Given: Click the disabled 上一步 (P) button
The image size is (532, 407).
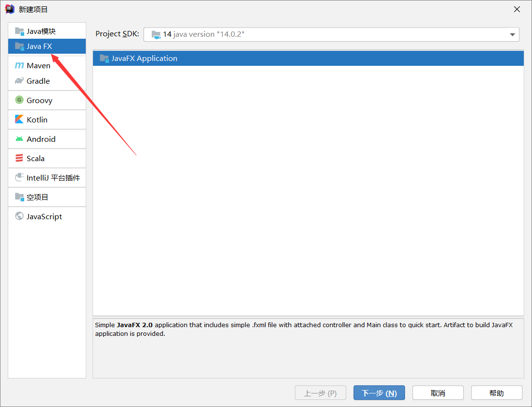Looking at the screenshot, I should click(x=320, y=393).
